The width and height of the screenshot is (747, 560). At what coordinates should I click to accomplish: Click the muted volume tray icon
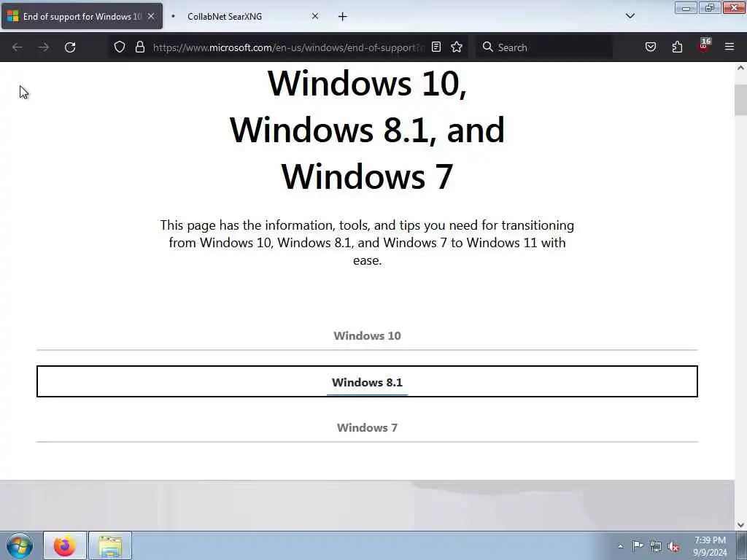click(x=673, y=546)
